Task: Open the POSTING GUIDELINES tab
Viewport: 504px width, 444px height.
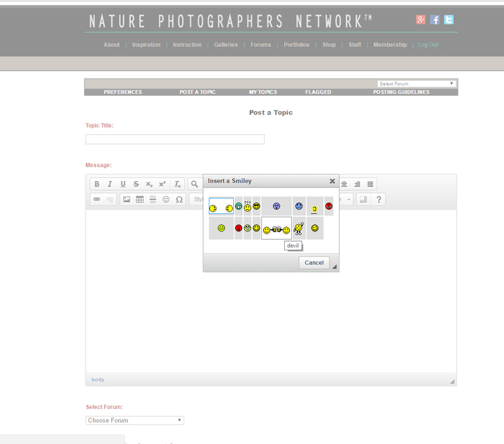Action: (x=401, y=92)
